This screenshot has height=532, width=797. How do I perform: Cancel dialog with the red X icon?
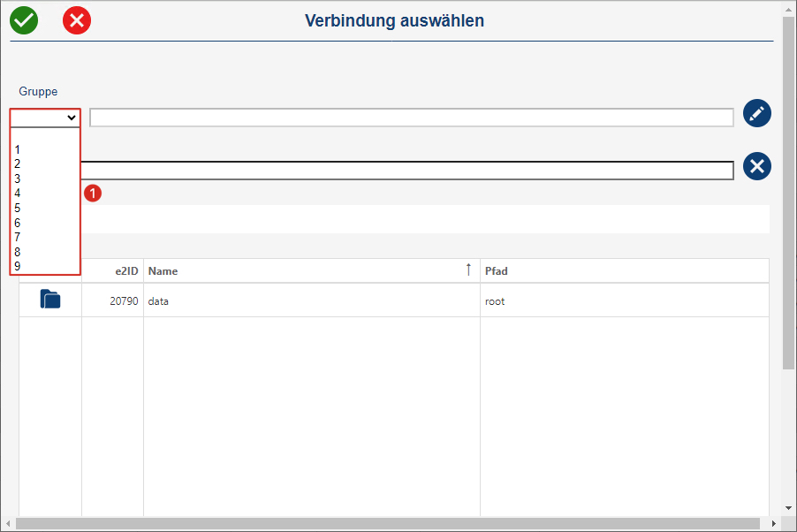(x=77, y=20)
